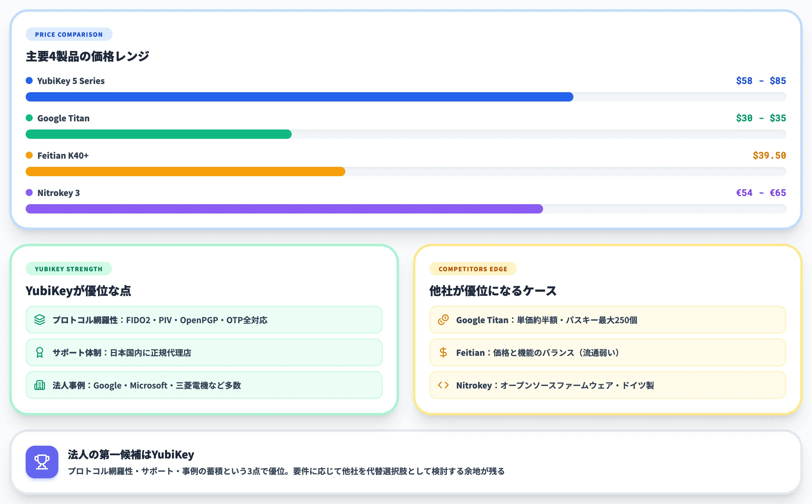Click the blue dot next to YubiKey 5 Series
812x504 pixels.
29,80
